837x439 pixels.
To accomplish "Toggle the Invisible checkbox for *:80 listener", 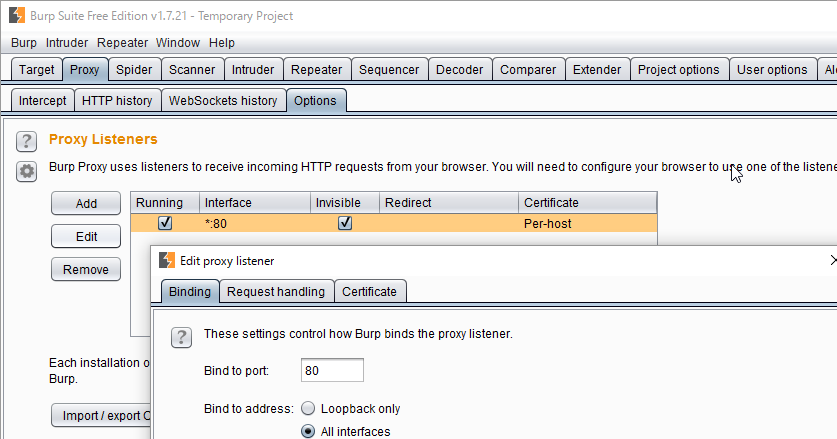I will pyautogui.click(x=345, y=223).
